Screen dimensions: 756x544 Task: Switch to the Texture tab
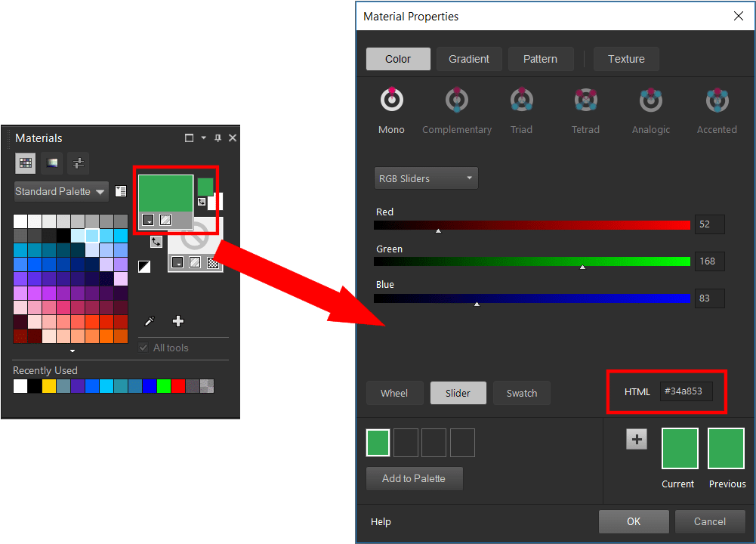point(625,58)
